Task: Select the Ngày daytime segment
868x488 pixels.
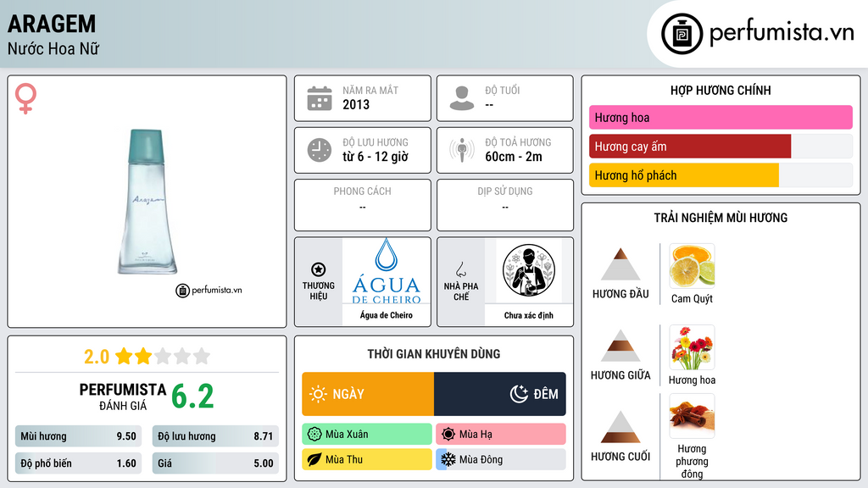Action: [368, 394]
